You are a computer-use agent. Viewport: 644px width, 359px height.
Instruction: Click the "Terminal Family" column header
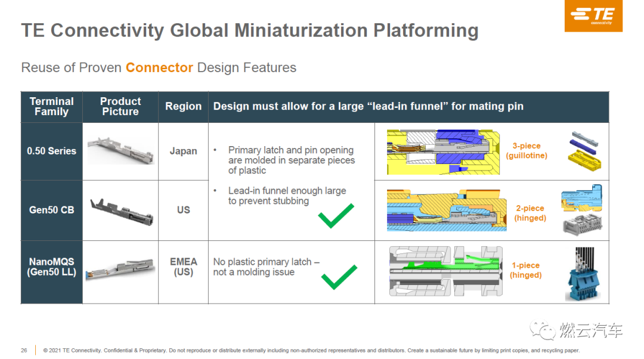[x=52, y=106]
